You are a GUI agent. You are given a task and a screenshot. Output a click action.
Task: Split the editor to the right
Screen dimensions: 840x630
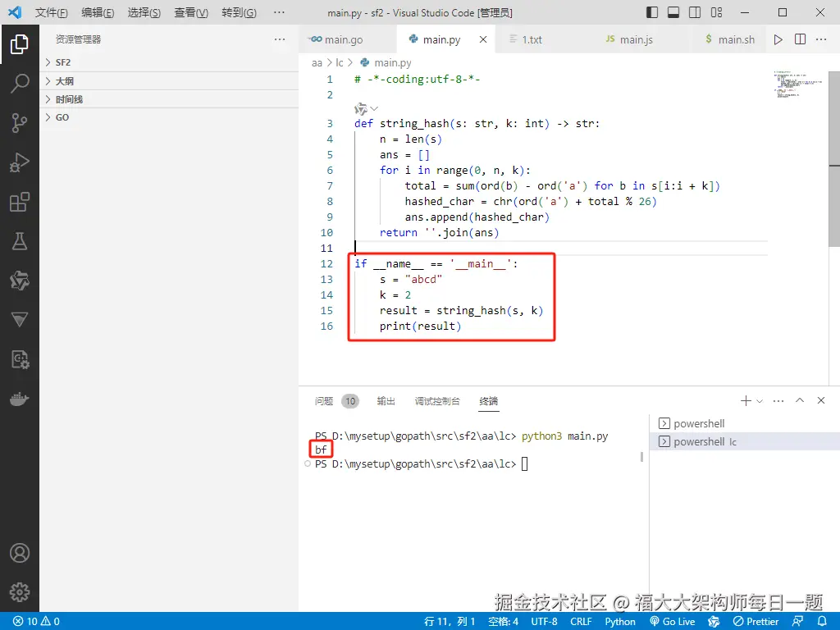[x=800, y=39]
